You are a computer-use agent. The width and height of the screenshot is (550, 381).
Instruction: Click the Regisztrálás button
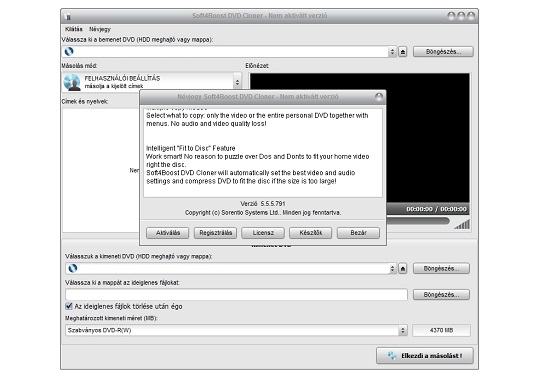[215, 233]
